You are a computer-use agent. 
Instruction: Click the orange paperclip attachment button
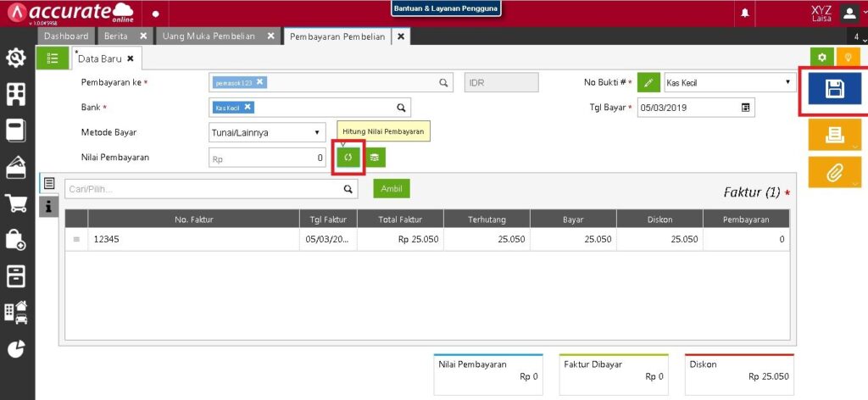coord(834,172)
